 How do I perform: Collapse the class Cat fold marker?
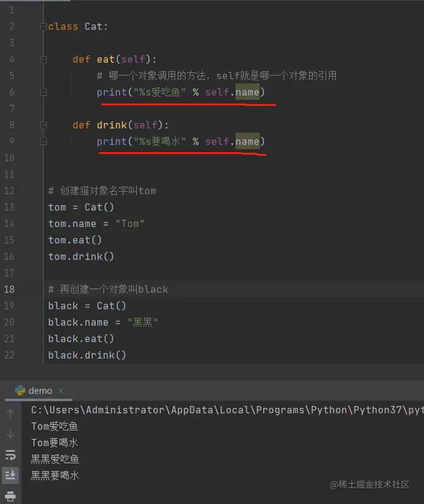[43, 27]
